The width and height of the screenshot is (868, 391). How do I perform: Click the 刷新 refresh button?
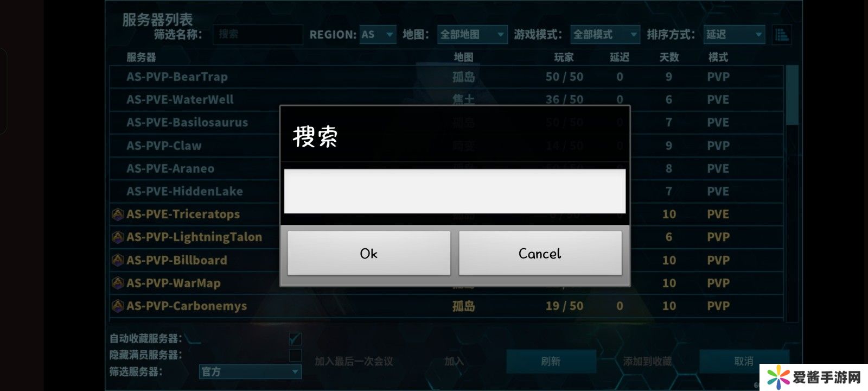tap(551, 361)
